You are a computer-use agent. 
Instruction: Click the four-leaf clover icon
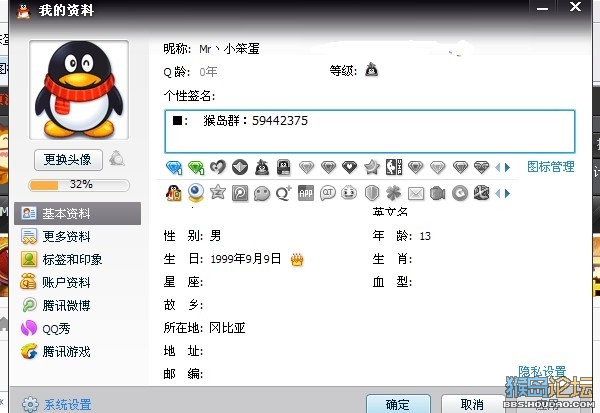tap(393, 193)
